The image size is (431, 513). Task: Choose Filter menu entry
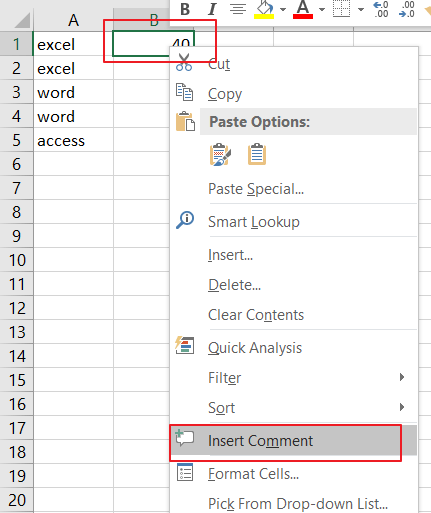pyautogui.click(x=224, y=378)
